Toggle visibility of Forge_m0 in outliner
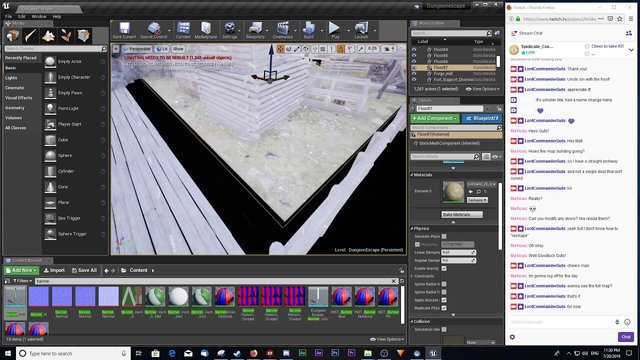The width and height of the screenshot is (640, 360). (x=414, y=74)
